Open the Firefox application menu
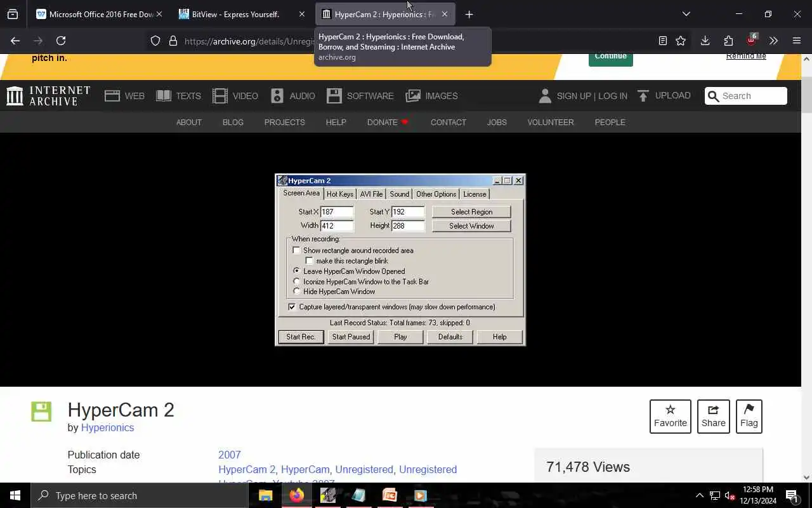812x508 pixels. click(797, 41)
